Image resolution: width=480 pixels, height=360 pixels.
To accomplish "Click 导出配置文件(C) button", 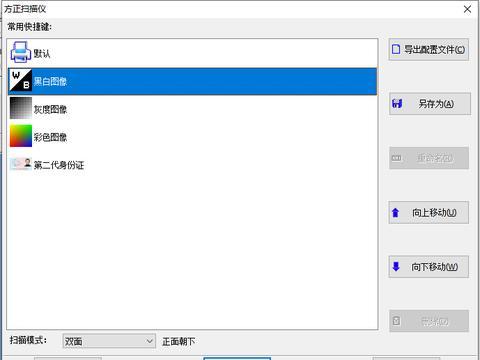I will [x=429, y=50].
